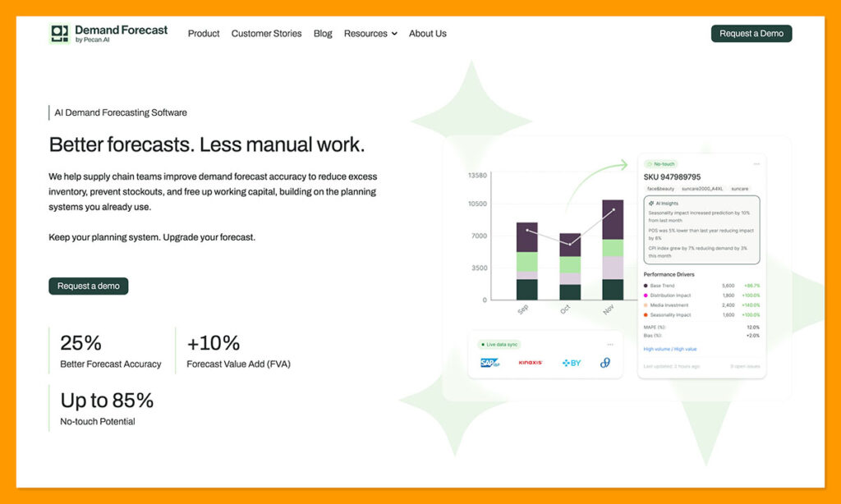Viewport: 841px width, 504px height.
Task: Click the MAPE (%) row value
Action: (753, 327)
